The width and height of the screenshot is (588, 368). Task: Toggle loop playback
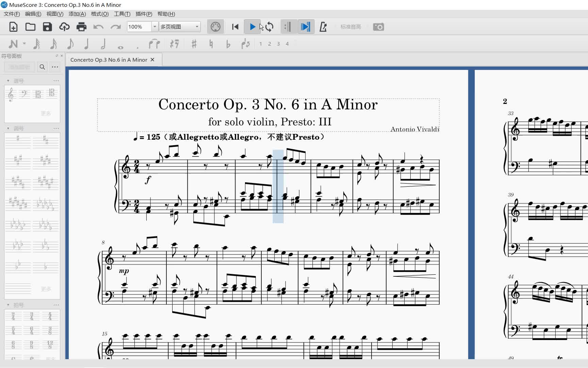pos(269,27)
